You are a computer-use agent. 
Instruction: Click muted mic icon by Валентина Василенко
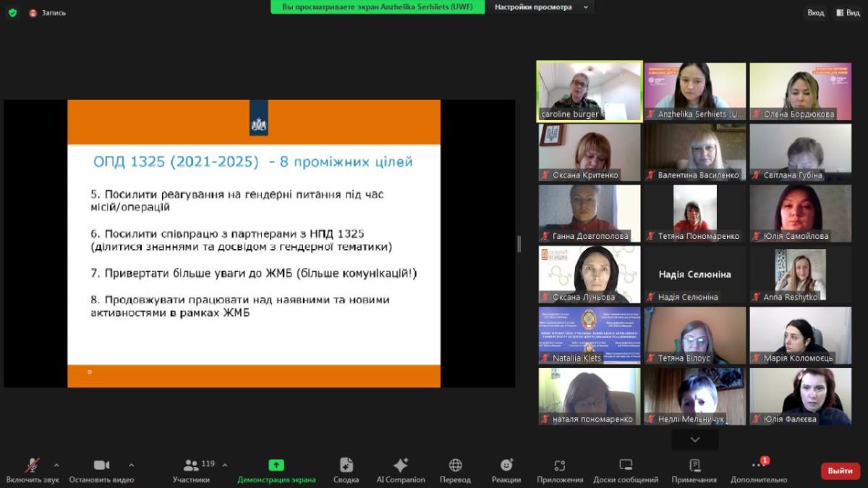[x=651, y=175]
